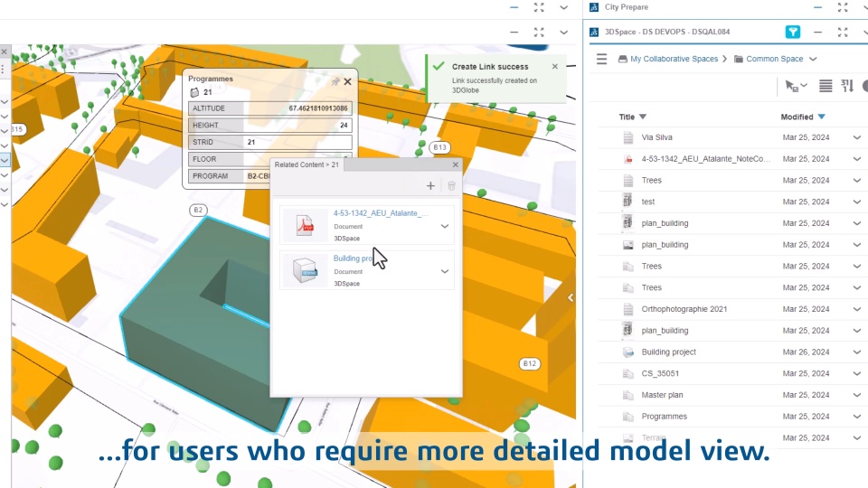Screen dimensions: 868x488
Task: Expand the test row chevron
Action: (857, 202)
